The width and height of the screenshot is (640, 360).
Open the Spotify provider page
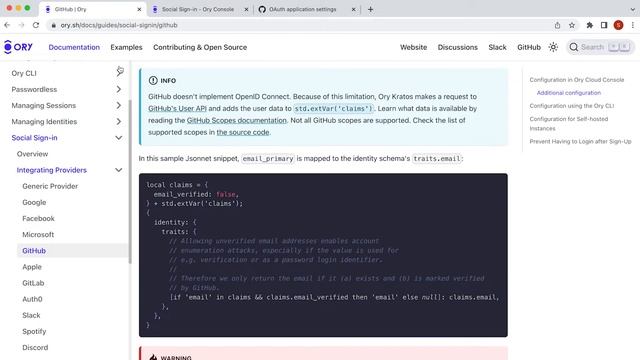(34, 331)
